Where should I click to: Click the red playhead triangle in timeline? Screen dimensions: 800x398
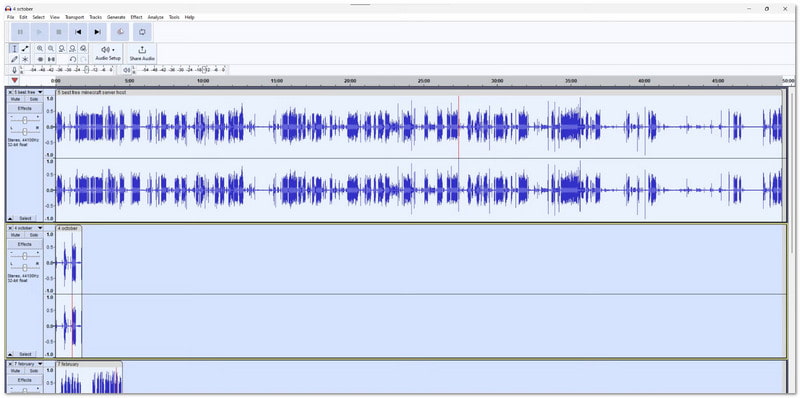pos(14,81)
